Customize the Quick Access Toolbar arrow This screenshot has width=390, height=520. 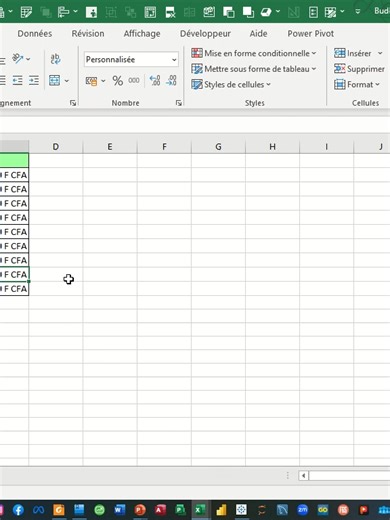pyautogui.click(x=358, y=12)
